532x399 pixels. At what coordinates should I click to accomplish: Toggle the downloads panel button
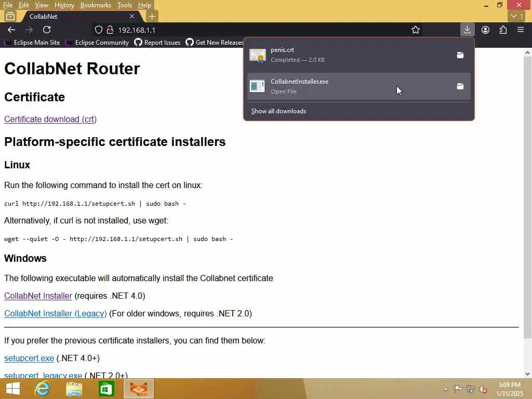point(467,30)
